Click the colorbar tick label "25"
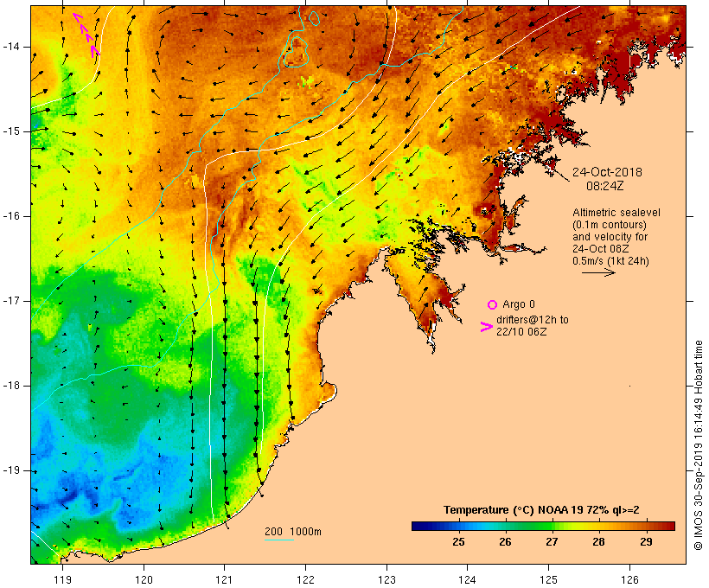Screen dimensions: 709x588 click(x=458, y=541)
